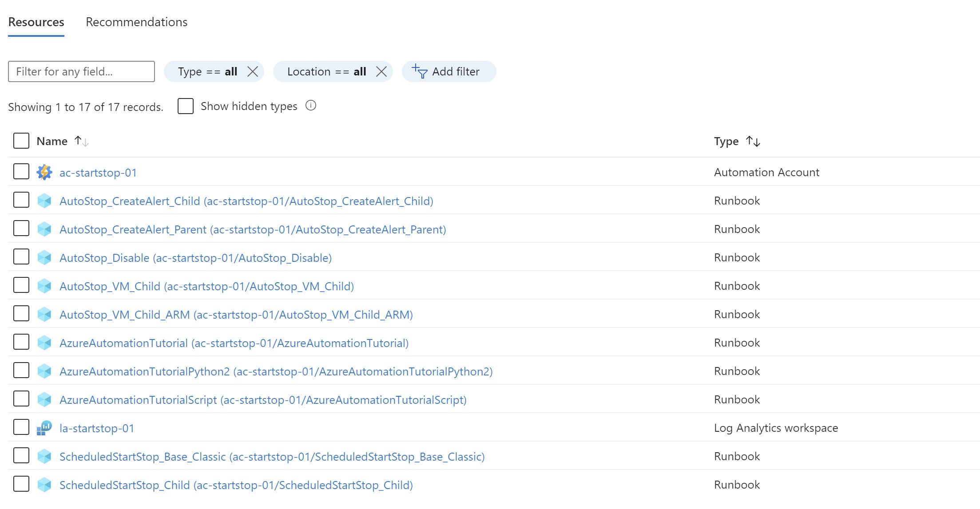This screenshot has width=980, height=509.
Task: Open the Location == all filter pill
Action: coord(326,71)
